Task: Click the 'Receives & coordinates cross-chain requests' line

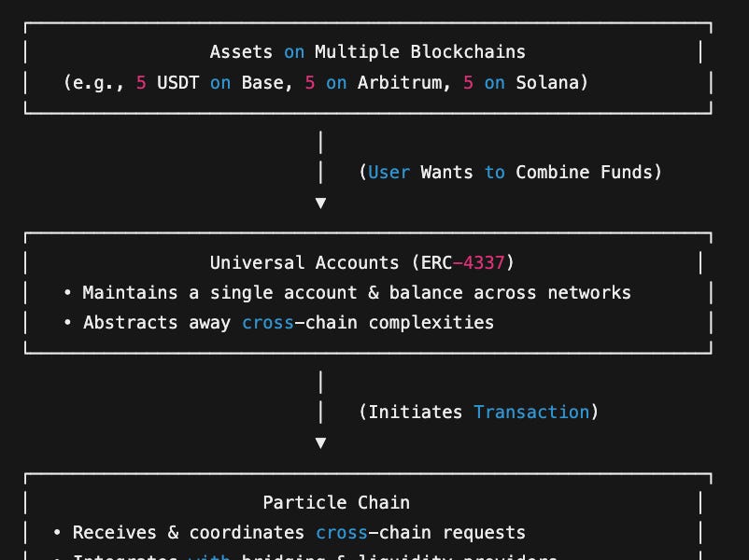Action: pyautogui.click(x=289, y=532)
